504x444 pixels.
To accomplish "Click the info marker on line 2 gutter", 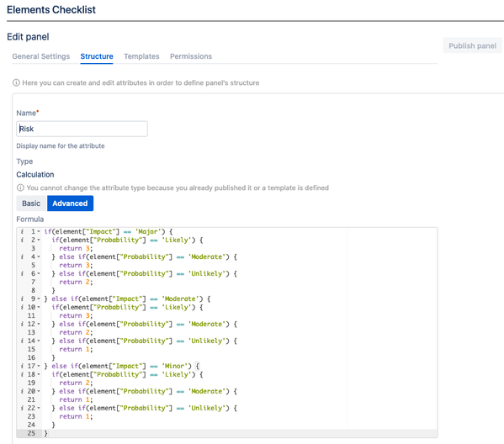I will click(22, 240).
